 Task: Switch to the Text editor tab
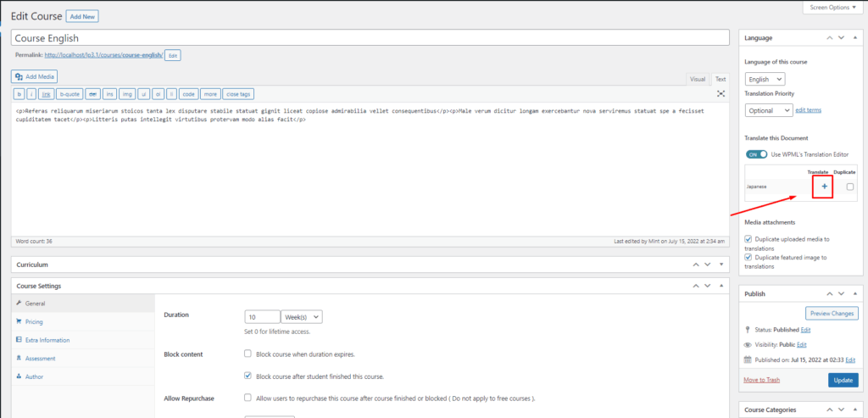[720, 79]
